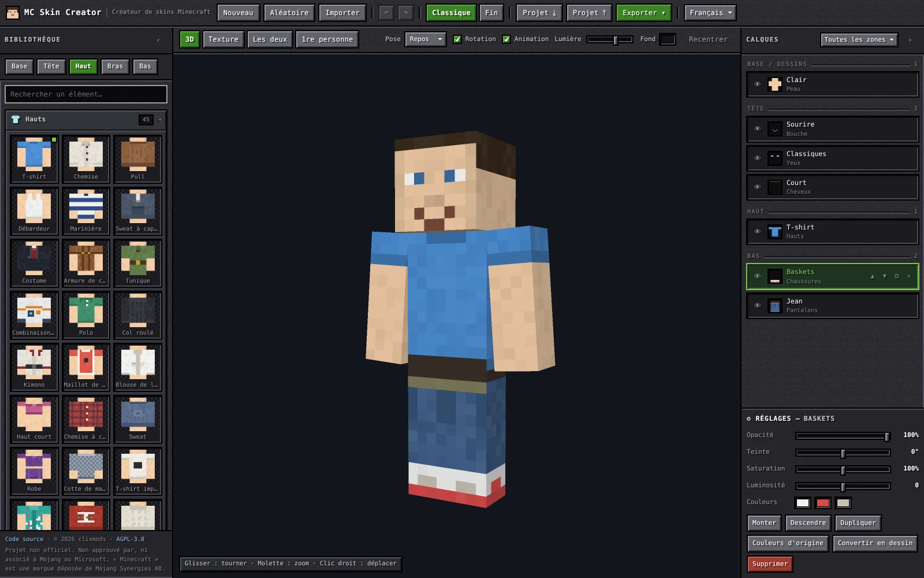
Task: Select the T-shirt top thumbnail
Action: 34,159
